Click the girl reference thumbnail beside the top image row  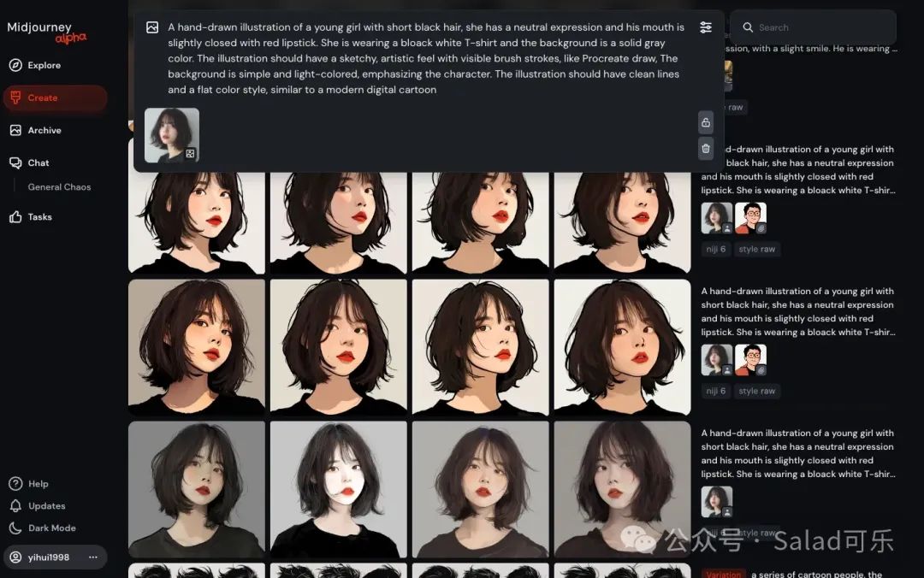(717, 218)
